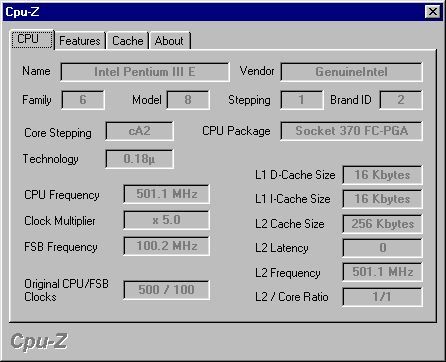
Task: Click the "Brand ID" label
Action: tap(351, 100)
